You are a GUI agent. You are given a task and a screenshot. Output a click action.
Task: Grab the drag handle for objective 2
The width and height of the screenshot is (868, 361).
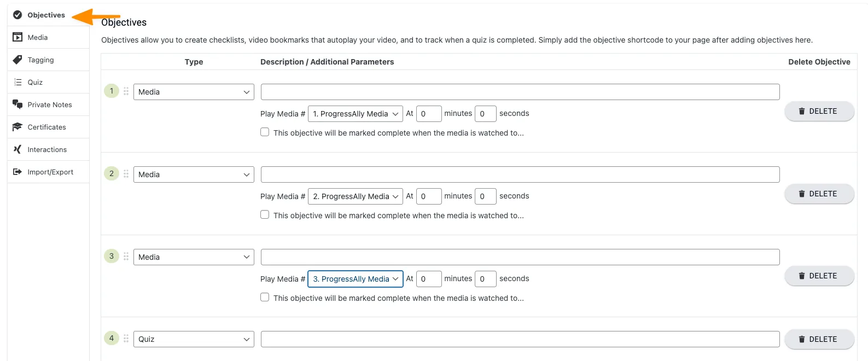pyautogui.click(x=126, y=174)
